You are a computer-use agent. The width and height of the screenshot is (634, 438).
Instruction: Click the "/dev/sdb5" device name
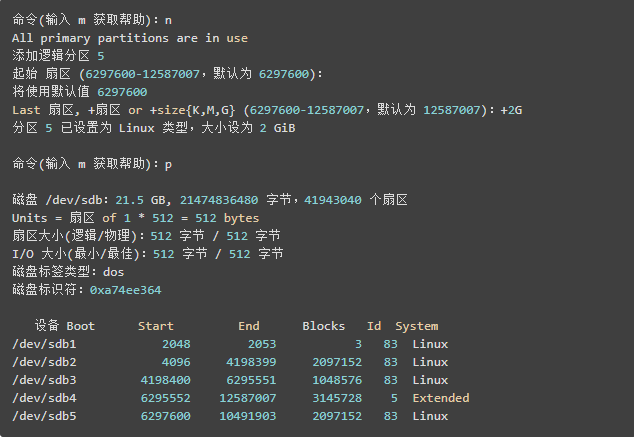44,416
